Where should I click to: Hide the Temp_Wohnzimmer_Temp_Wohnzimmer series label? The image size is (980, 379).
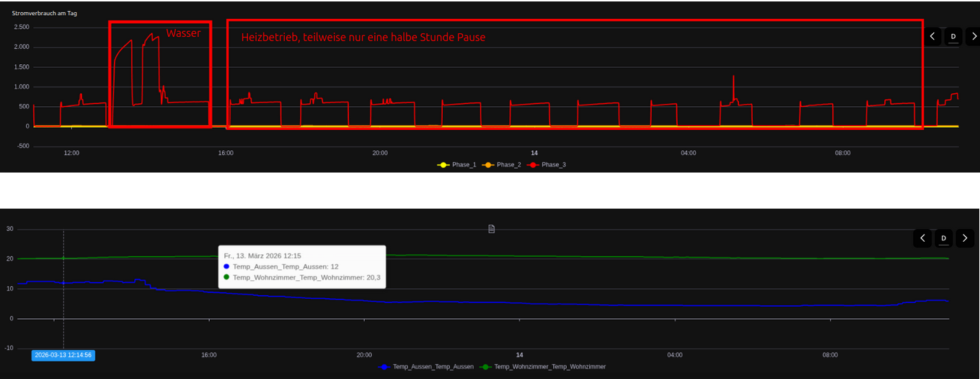point(549,367)
